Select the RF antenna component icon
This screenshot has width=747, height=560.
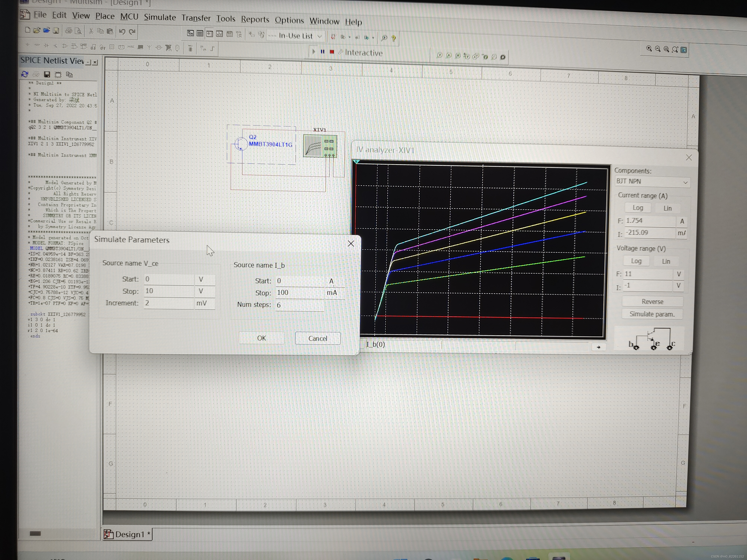click(x=150, y=47)
